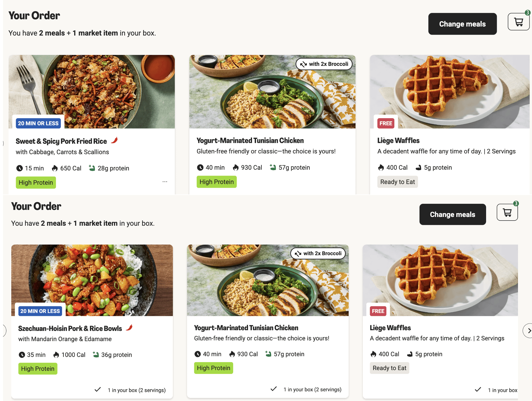This screenshot has height=401, width=532.
Task: Open the cart icon in lower order header
Action: (x=507, y=212)
